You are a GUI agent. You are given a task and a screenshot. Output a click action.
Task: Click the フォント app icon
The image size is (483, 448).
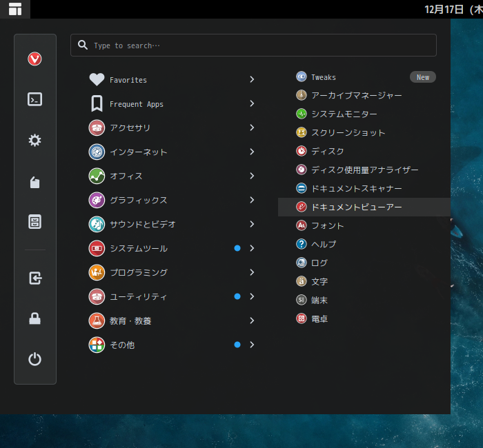(302, 225)
